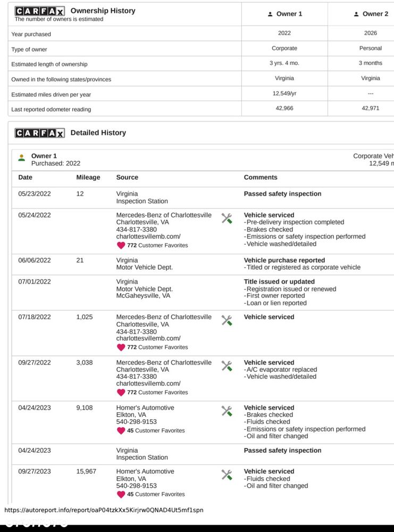The image size is (394, 532).
Task: Click the wrench icon for the 09/27/2023 service
Action: (227, 475)
